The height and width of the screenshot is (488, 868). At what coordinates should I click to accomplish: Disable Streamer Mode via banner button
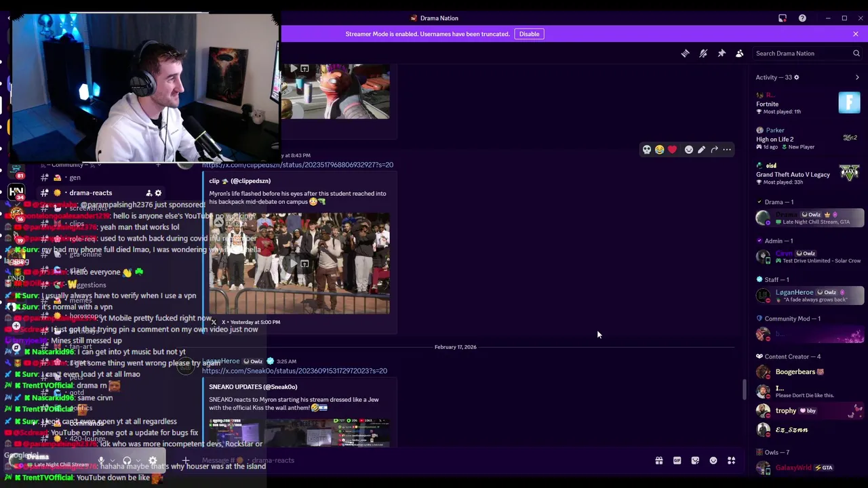(x=529, y=34)
